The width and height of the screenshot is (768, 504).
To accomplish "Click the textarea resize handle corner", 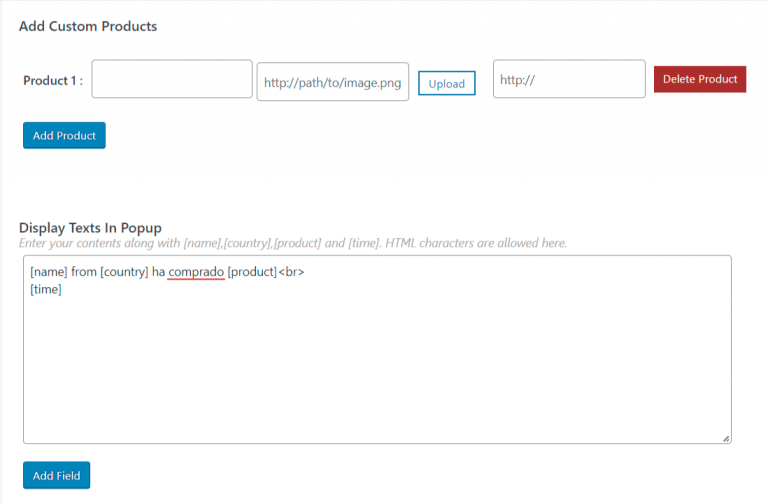I will [x=726, y=439].
